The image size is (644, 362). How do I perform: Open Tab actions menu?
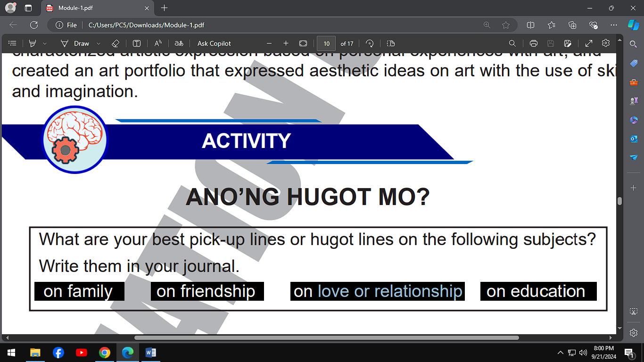28,8
